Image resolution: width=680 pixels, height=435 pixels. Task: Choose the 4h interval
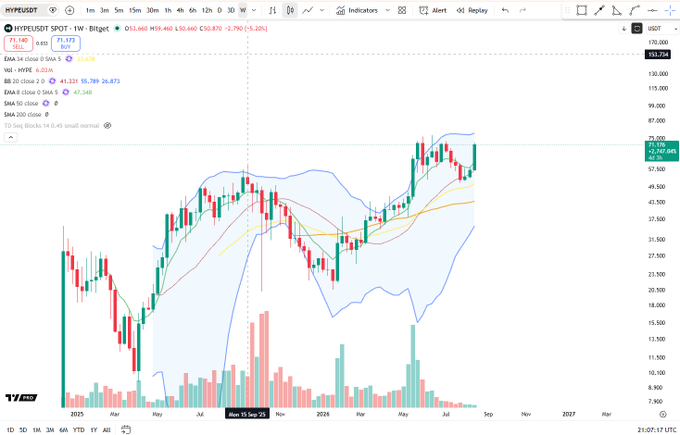[180, 10]
